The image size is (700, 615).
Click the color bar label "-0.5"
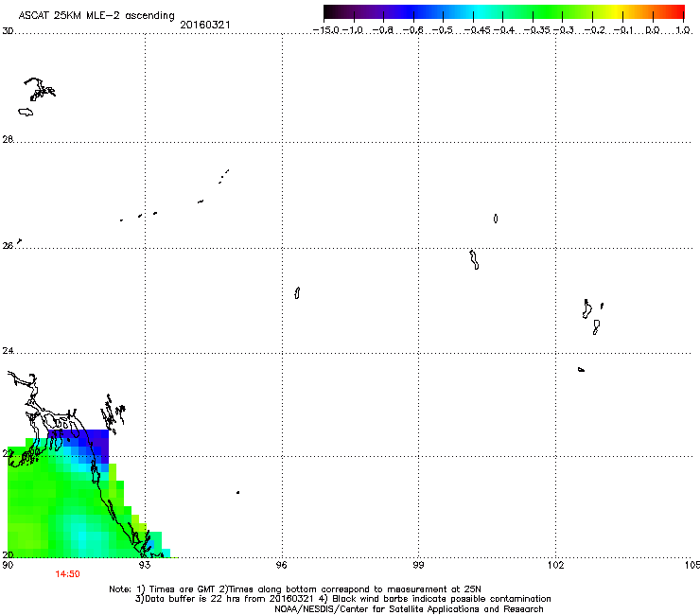pos(443,30)
